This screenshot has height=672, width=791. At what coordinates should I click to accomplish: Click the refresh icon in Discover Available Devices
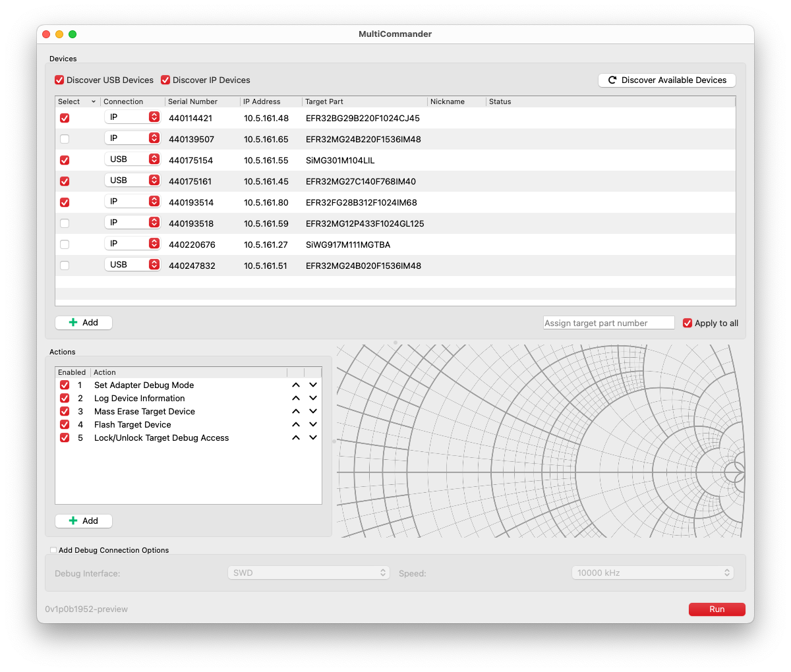pyautogui.click(x=612, y=80)
